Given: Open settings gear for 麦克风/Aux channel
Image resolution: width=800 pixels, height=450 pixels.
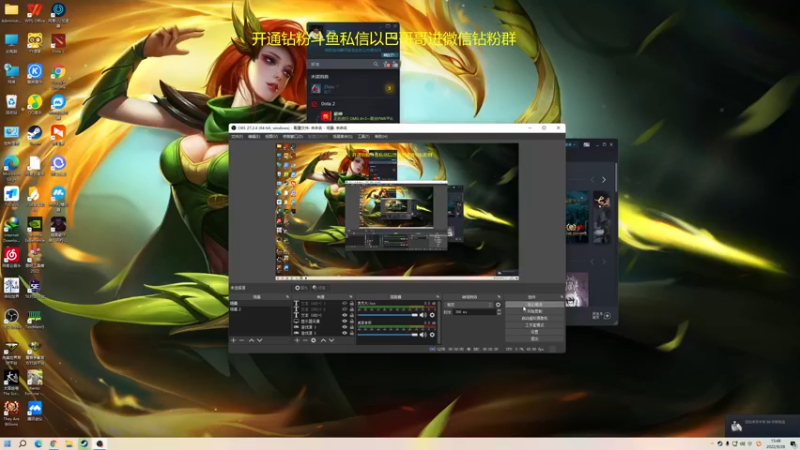Looking at the screenshot, I should pyautogui.click(x=432, y=315).
